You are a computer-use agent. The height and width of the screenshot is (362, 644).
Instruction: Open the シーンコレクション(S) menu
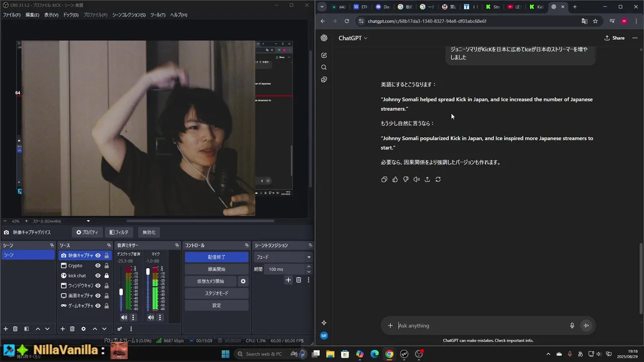pyautogui.click(x=129, y=15)
